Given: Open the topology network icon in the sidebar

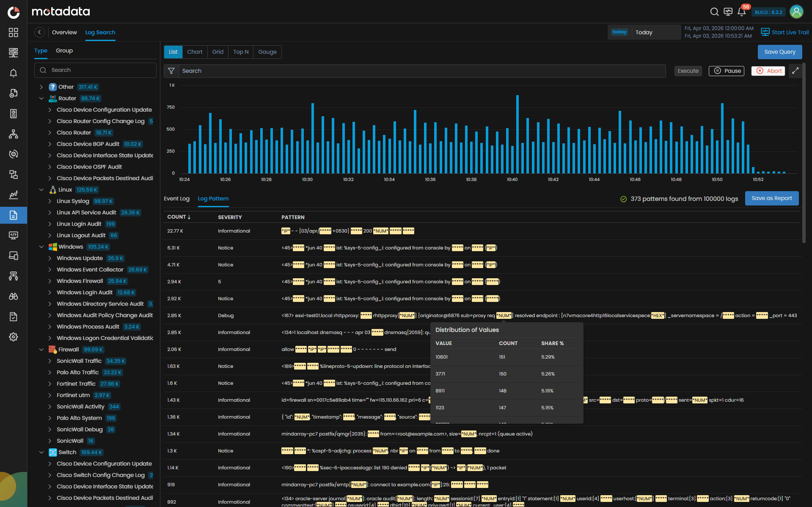Looking at the screenshot, I should pyautogui.click(x=13, y=134).
